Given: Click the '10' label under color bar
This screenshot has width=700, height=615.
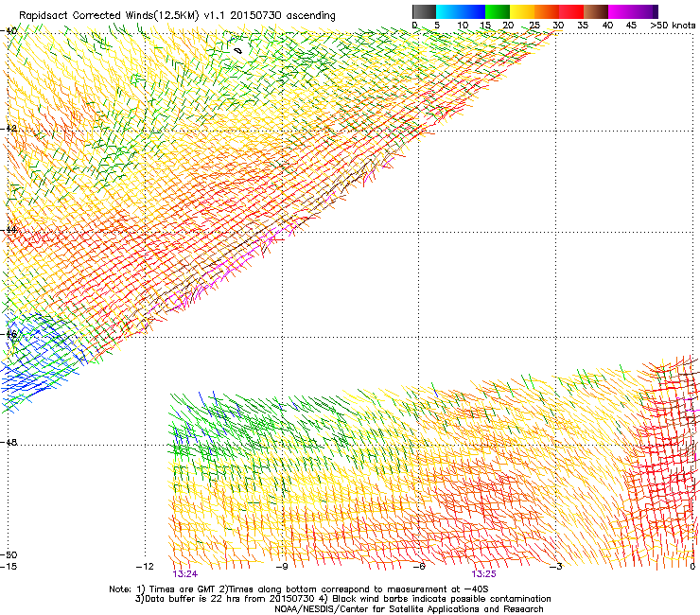Looking at the screenshot, I should (x=463, y=26).
